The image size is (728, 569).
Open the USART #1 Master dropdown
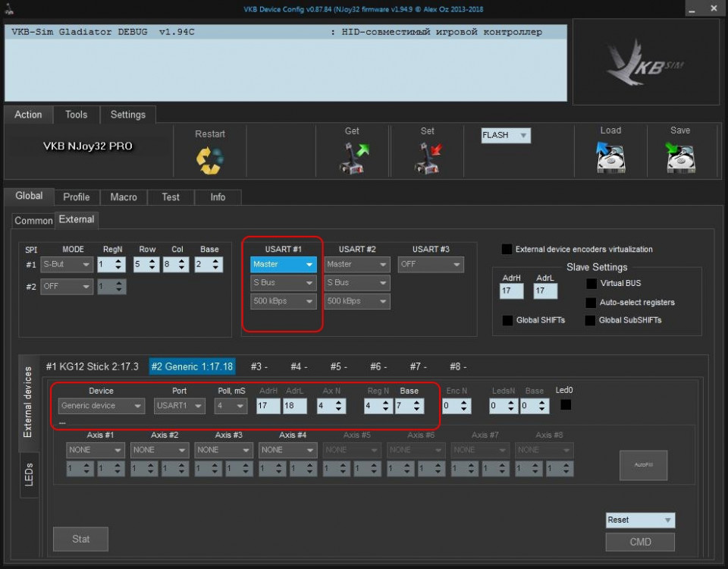click(283, 265)
